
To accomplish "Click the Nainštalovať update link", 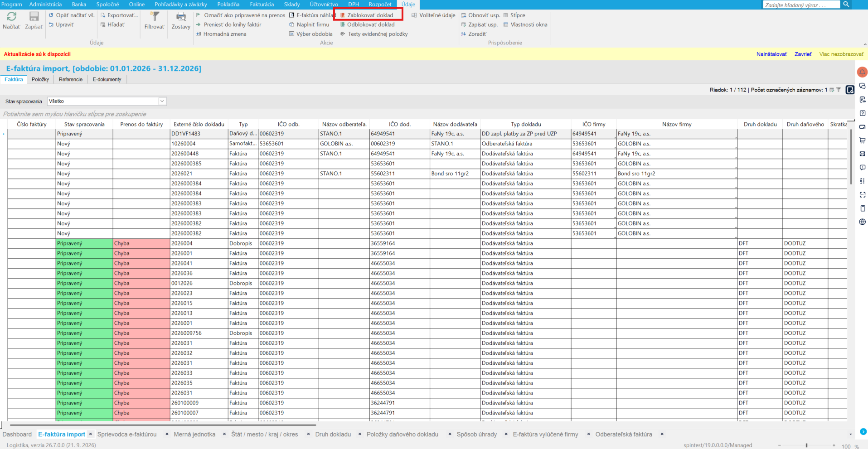I will tap(771, 54).
